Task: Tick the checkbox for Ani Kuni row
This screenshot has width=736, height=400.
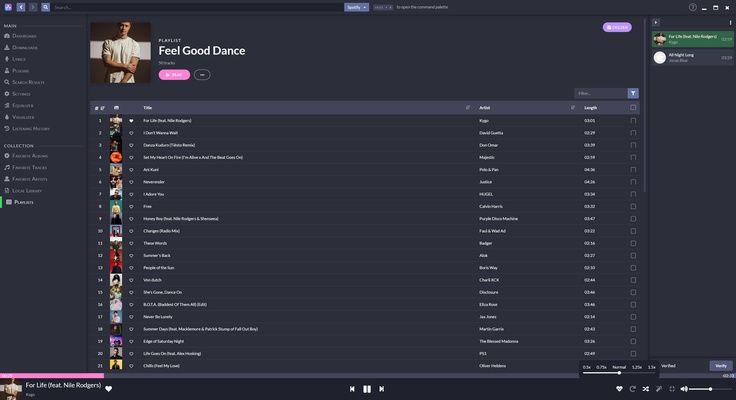Action: click(633, 169)
